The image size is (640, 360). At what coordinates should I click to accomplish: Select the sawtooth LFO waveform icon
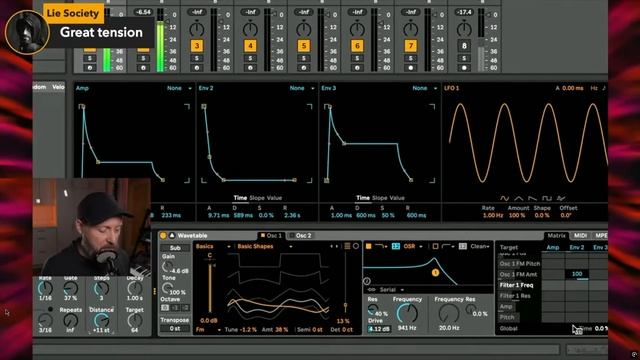532,198
